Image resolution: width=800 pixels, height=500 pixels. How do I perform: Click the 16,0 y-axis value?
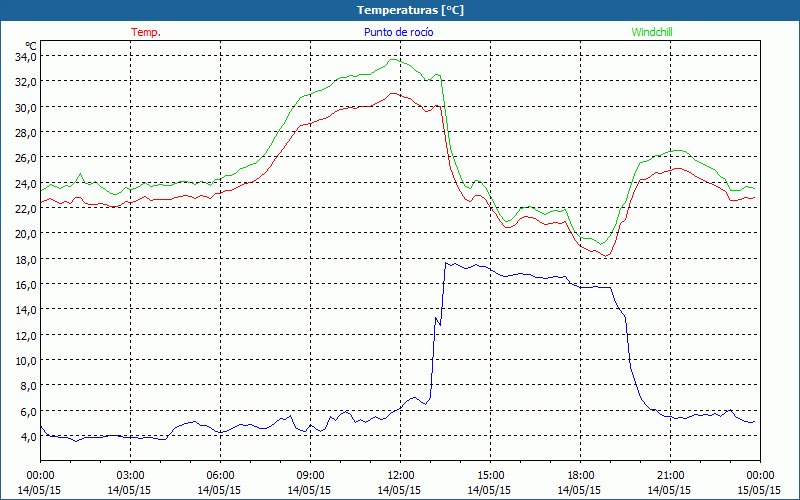click(x=26, y=284)
